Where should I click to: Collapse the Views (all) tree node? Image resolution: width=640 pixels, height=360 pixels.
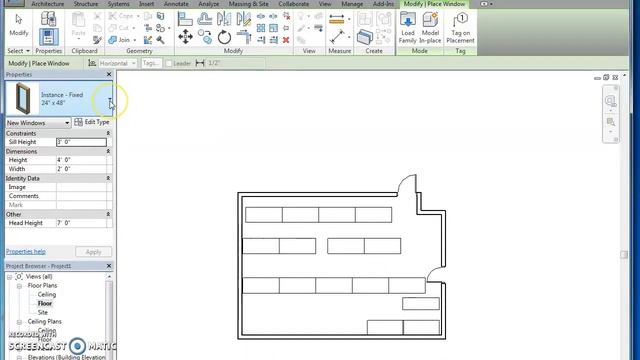(x=9, y=277)
